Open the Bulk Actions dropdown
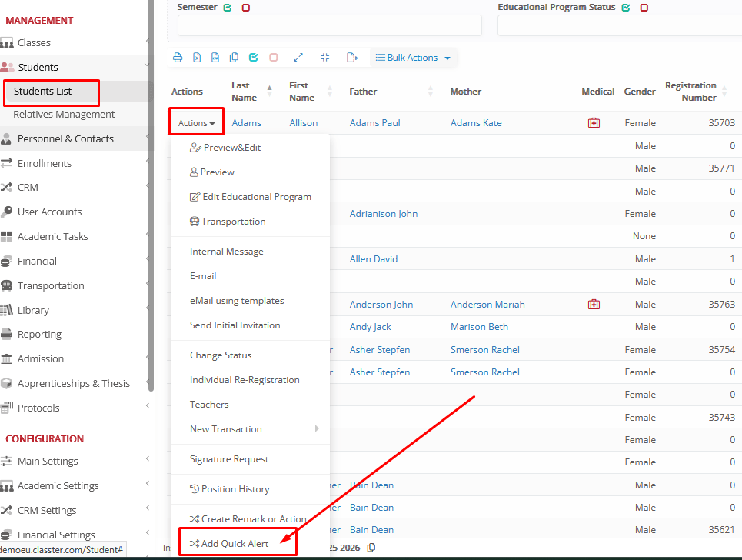 [413, 58]
